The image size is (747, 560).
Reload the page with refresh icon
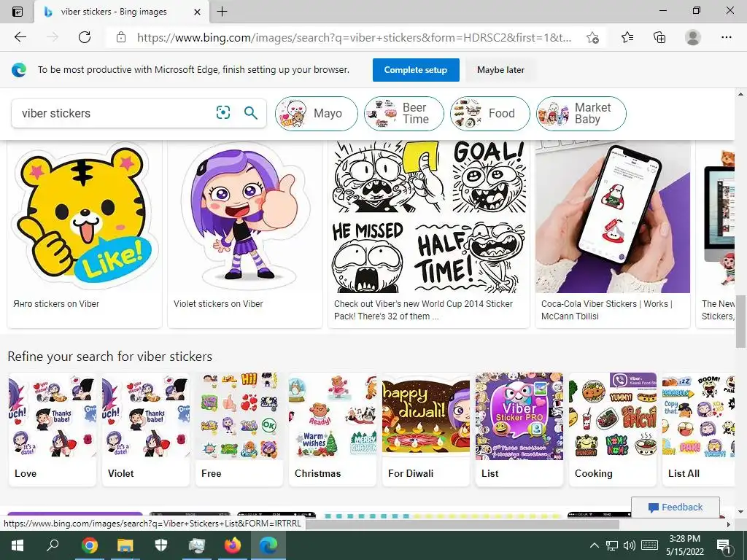coord(85,37)
